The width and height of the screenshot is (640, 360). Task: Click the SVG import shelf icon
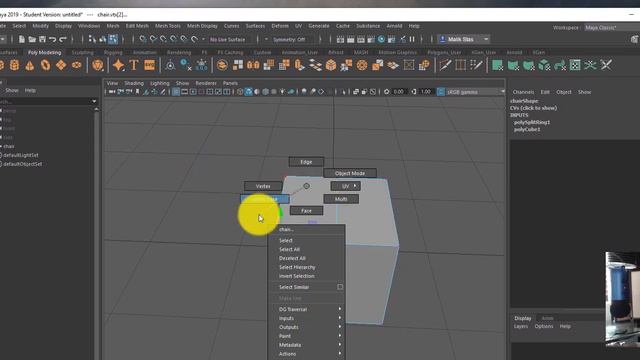tap(149, 65)
